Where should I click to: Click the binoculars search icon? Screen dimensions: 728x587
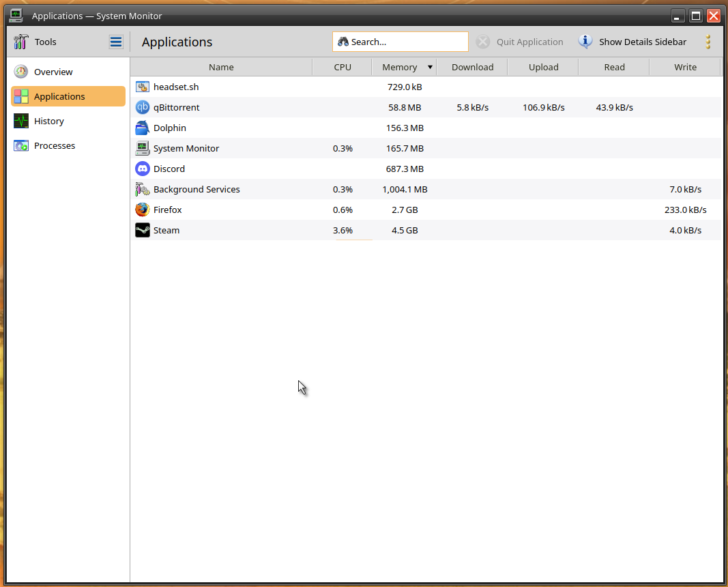[x=343, y=42]
